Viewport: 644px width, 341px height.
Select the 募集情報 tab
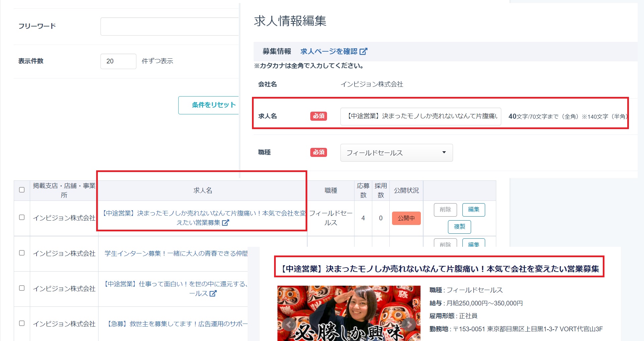click(x=277, y=51)
